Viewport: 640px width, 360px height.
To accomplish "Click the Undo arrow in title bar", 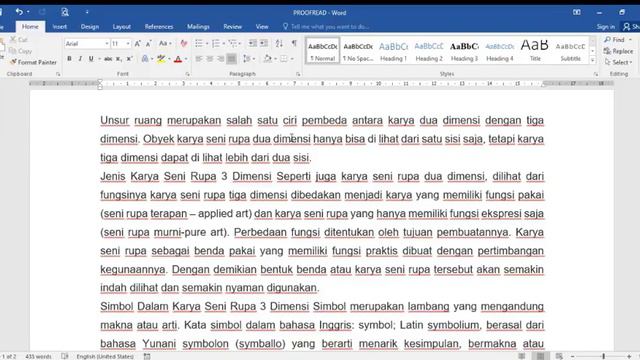I will click(x=19, y=12).
